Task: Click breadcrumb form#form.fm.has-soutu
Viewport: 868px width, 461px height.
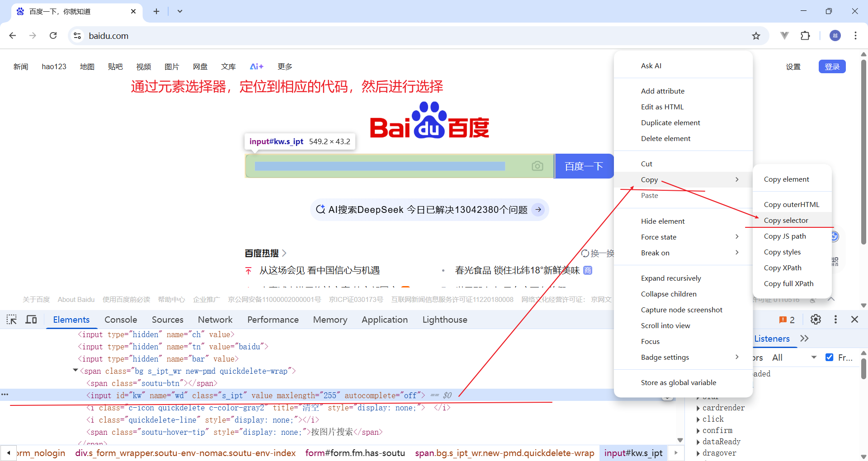Action: (x=355, y=453)
